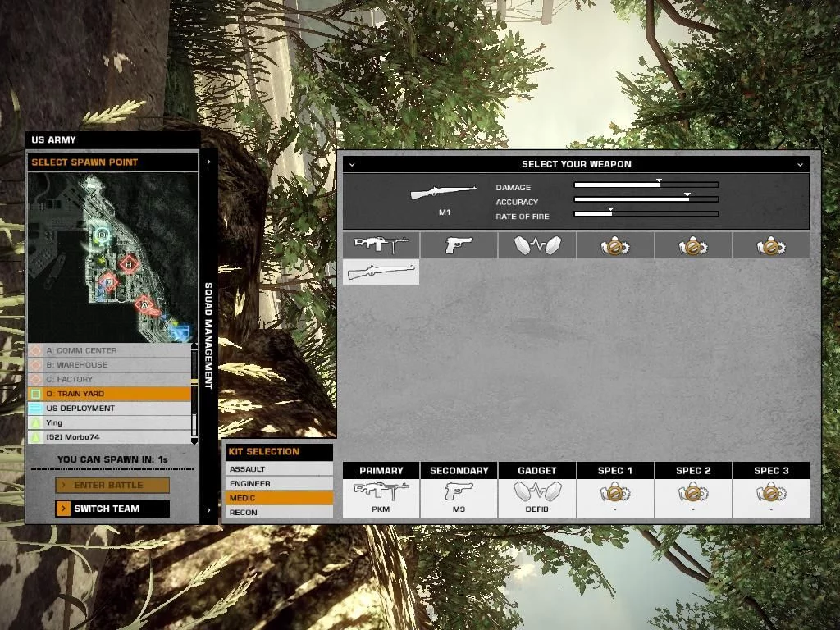
Task: Select the C: FACTORY spawn point row
Action: click(109, 379)
